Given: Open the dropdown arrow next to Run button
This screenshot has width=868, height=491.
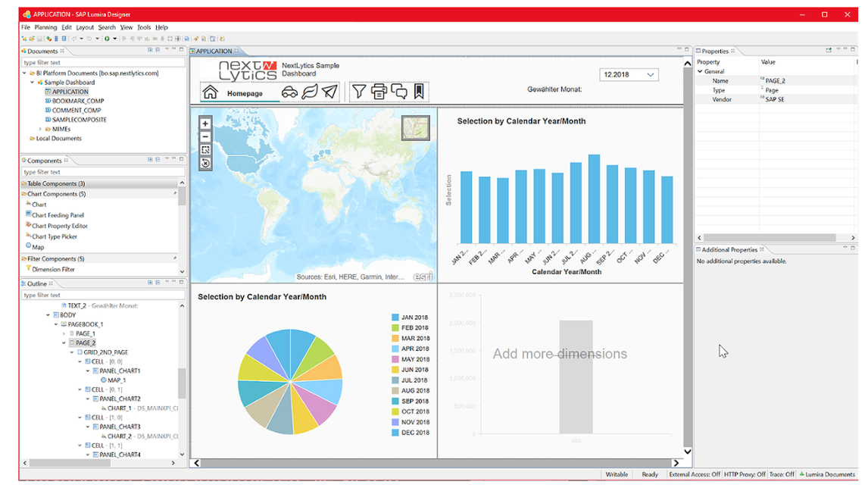Looking at the screenshot, I should click(x=114, y=39).
